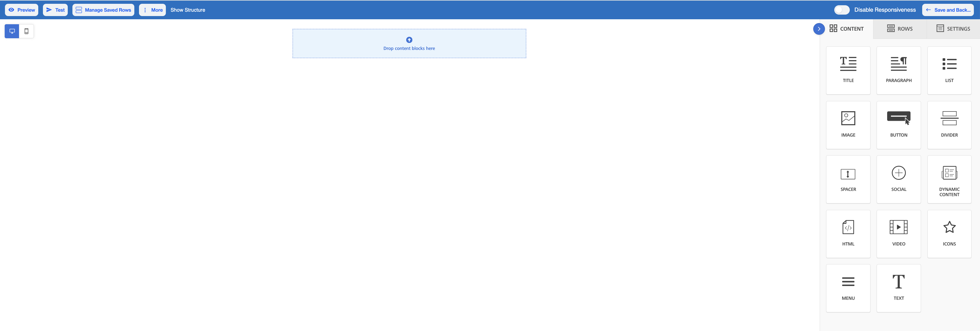Image resolution: width=980 pixels, height=331 pixels.
Task: Click the Disable Responsiveness label
Action: (x=885, y=10)
